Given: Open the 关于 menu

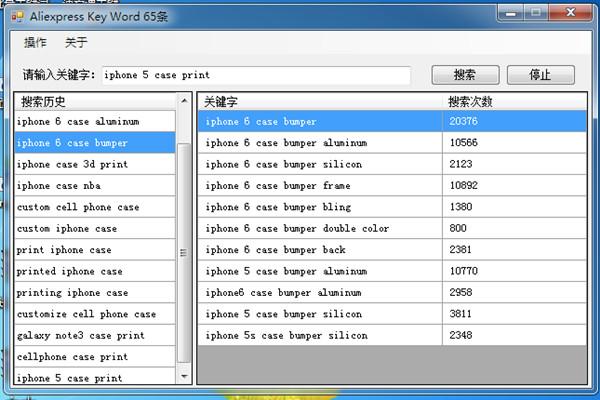Looking at the screenshot, I should click(76, 42).
